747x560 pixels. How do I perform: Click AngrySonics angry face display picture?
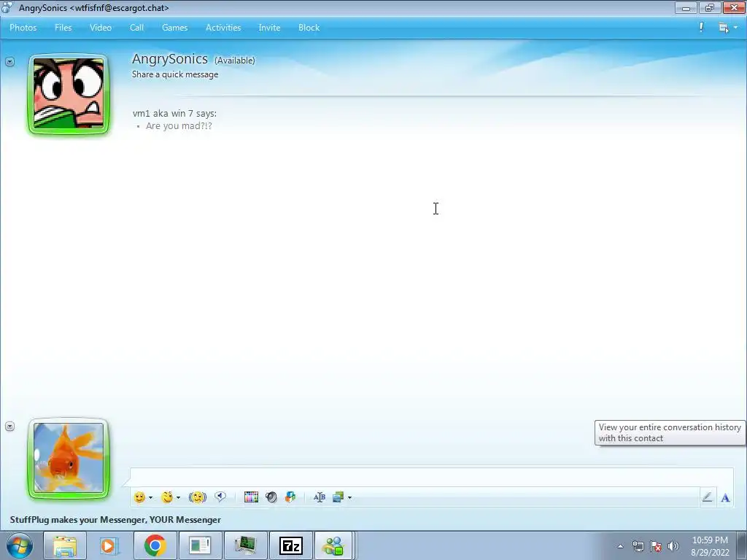pyautogui.click(x=69, y=94)
